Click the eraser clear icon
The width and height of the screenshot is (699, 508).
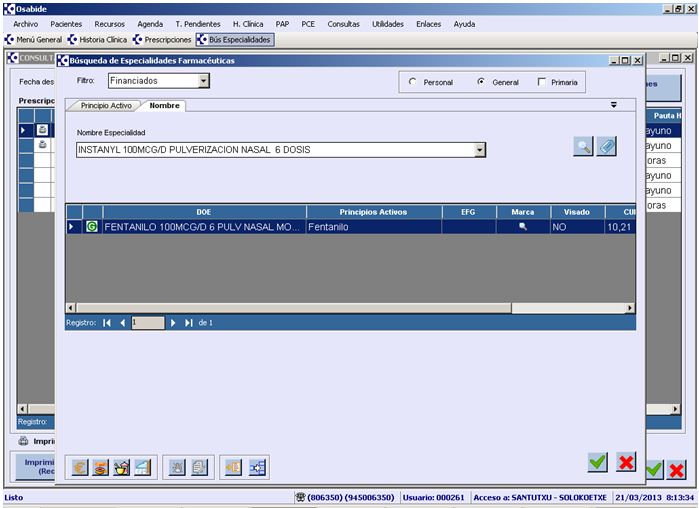[x=607, y=147]
